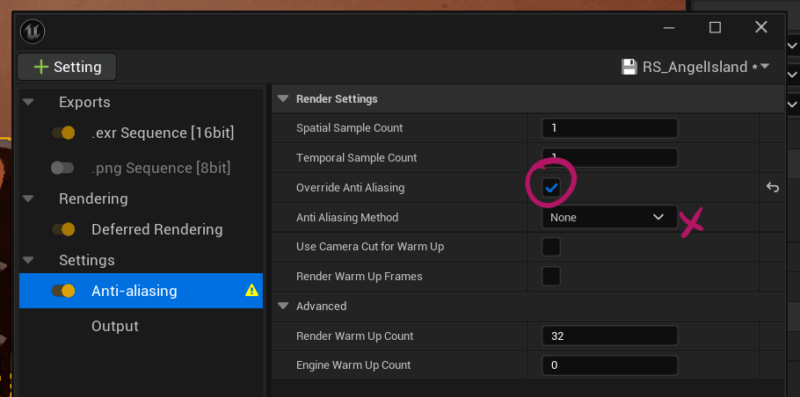The height and width of the screenshot is (397, 800).
Task: Click the green plus icon on Setting
Action: point(41,67)
